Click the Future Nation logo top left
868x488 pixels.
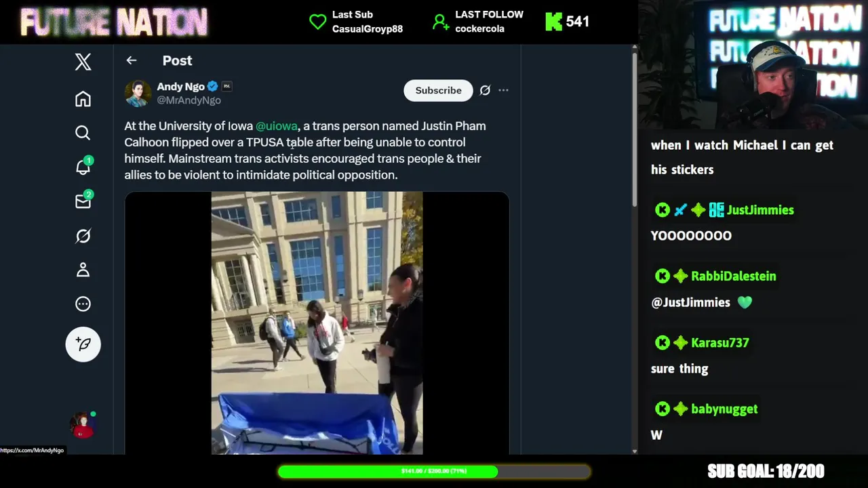[114, 22]
